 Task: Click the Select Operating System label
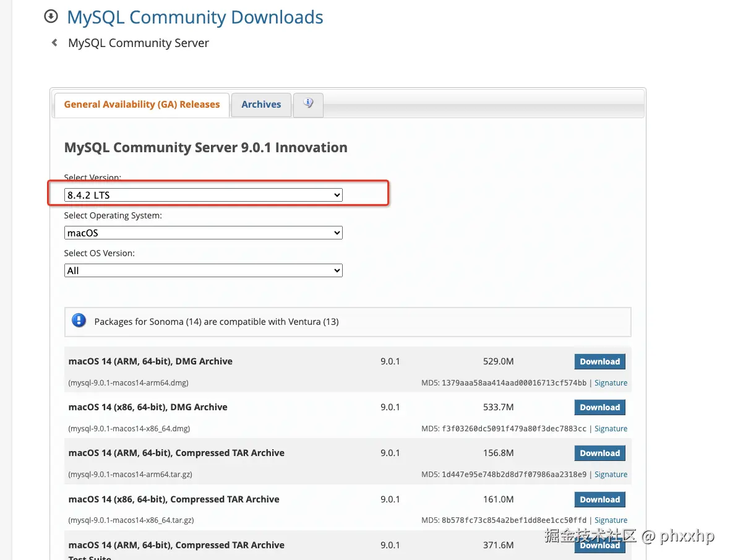(x=113, y=215)
